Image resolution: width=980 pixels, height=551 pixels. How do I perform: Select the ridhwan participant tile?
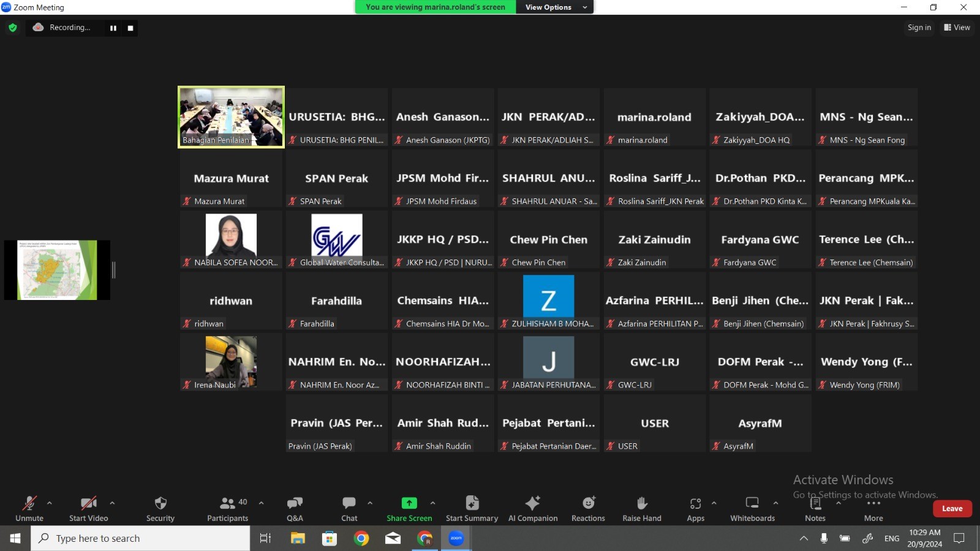tap(231, 301)
